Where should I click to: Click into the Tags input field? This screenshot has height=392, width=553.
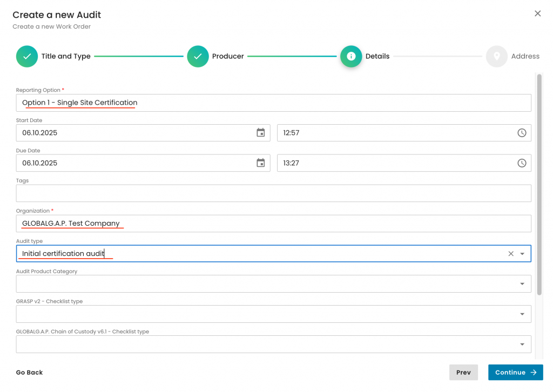click(x=273, y=193)
